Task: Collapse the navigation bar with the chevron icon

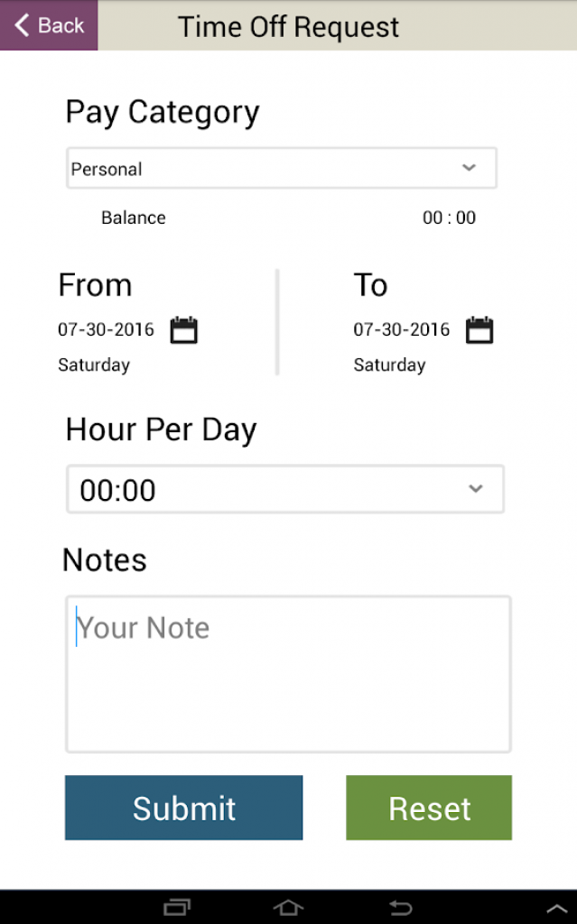Action: tap(554, 907)
